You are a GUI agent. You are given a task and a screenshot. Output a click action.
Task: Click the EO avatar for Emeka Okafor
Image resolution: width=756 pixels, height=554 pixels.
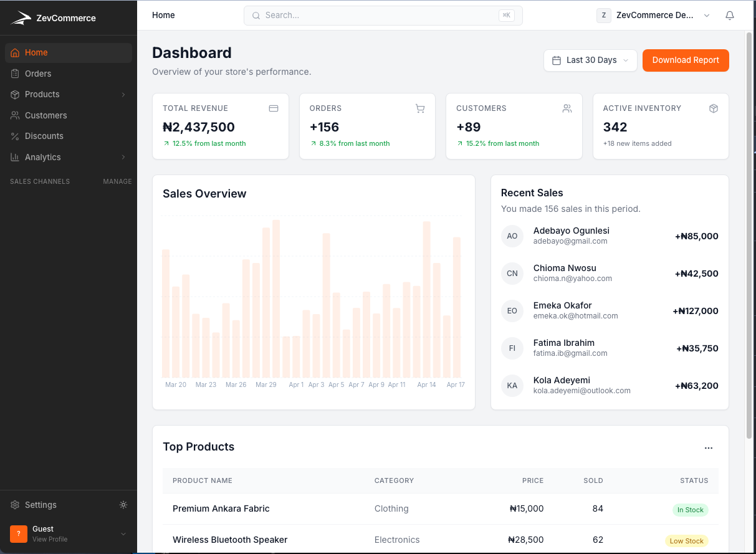coord(512,311)
